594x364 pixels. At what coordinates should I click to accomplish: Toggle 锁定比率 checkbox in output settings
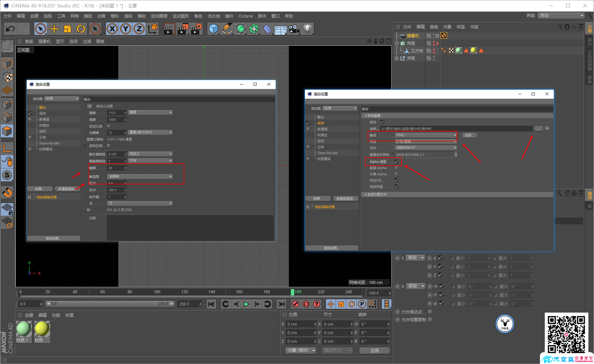pyautogui.click(x=109, y=126)
